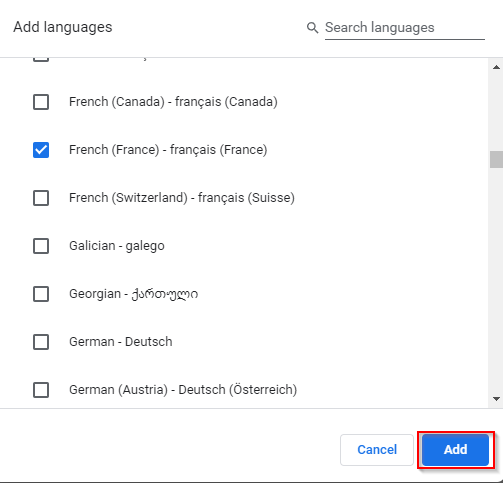
Task: Select the French (France) - français label
Action: (168, 150)
